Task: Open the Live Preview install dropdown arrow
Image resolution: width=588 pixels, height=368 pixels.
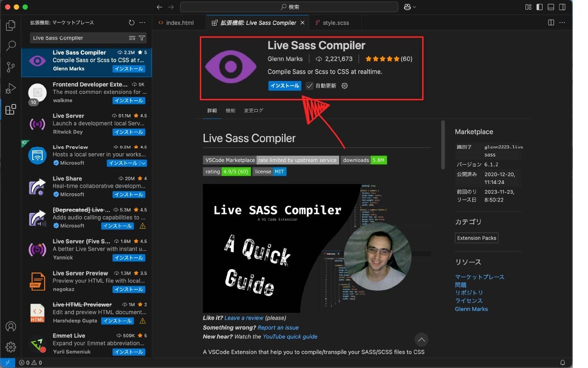Action: 143,163
